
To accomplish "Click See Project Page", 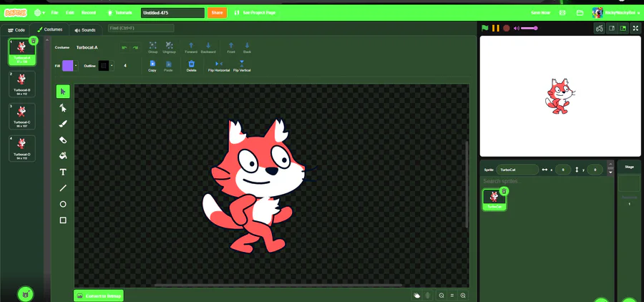I will (255, 13).
